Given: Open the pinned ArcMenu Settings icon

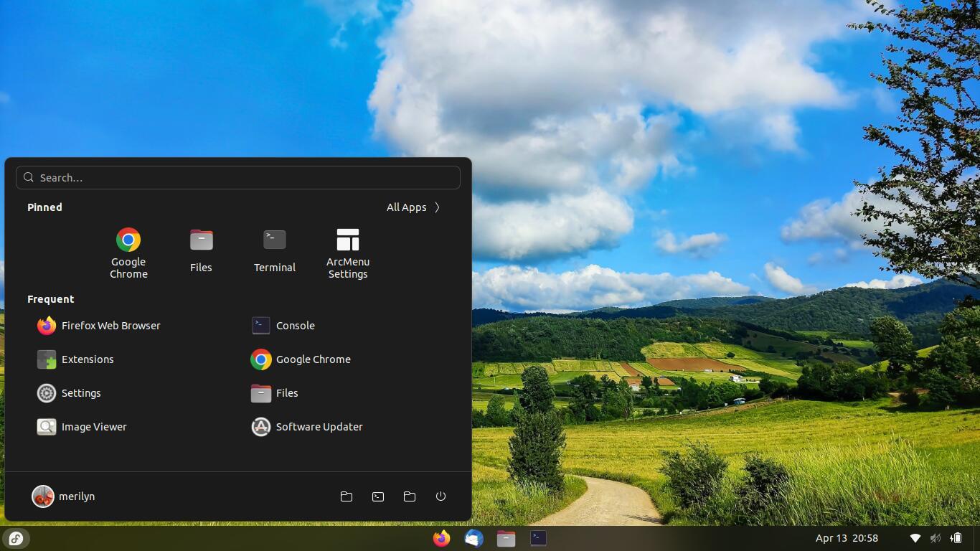Looking at the screenshot, I should (347, 252).
